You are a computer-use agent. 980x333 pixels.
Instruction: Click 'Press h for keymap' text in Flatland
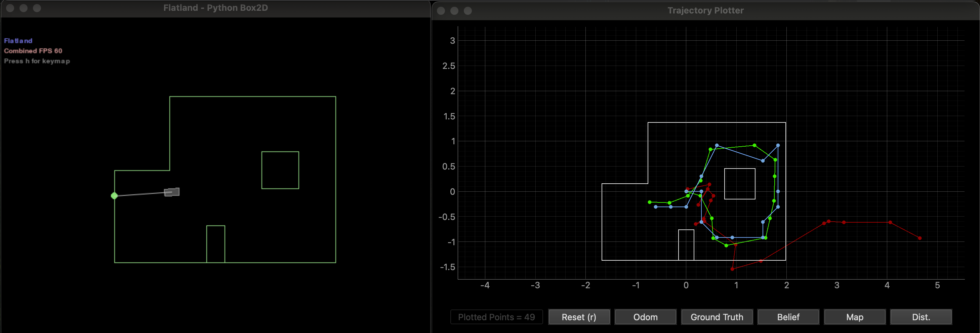(x=37, y=61)
